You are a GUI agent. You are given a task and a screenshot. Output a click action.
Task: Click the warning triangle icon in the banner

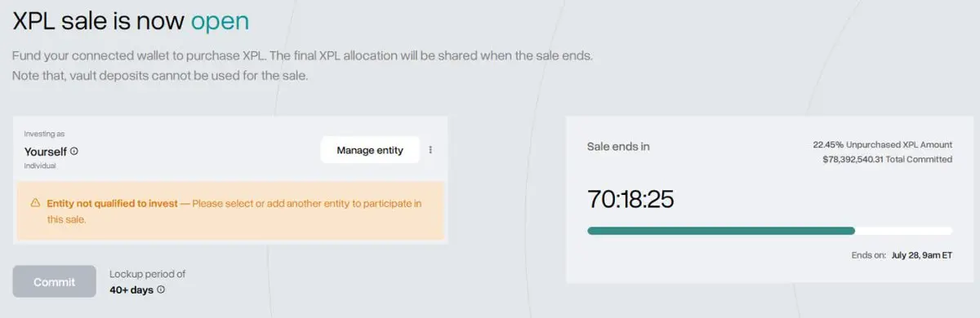click(35, 203)
